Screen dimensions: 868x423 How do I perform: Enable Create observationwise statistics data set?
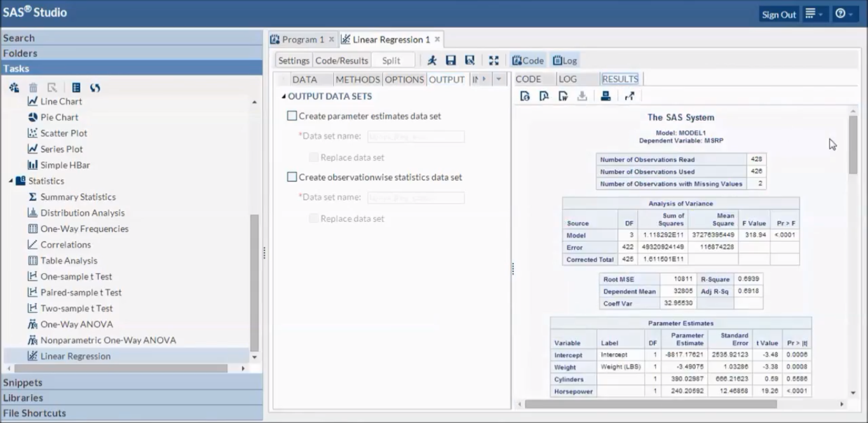pyautogui.click(x=292, y=177)
